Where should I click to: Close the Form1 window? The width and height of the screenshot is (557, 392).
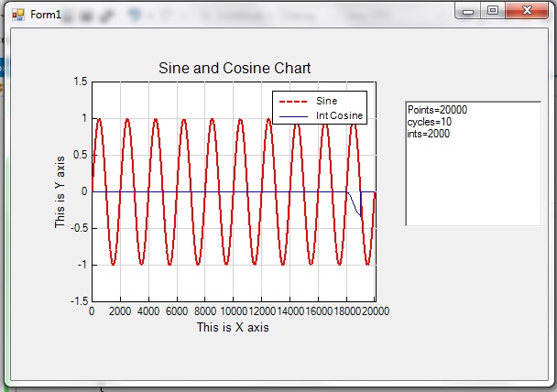tap(527, 10)
